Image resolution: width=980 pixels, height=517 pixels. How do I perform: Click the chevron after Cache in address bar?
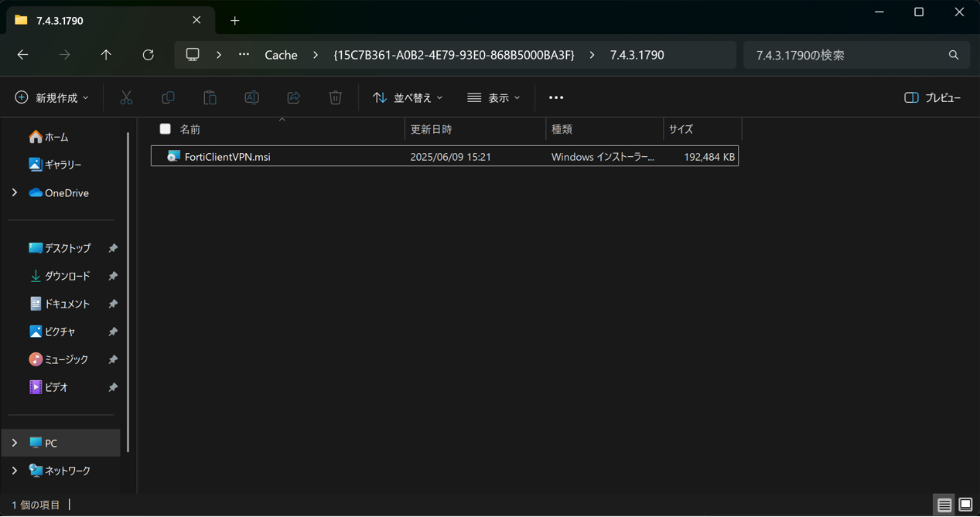316,55
